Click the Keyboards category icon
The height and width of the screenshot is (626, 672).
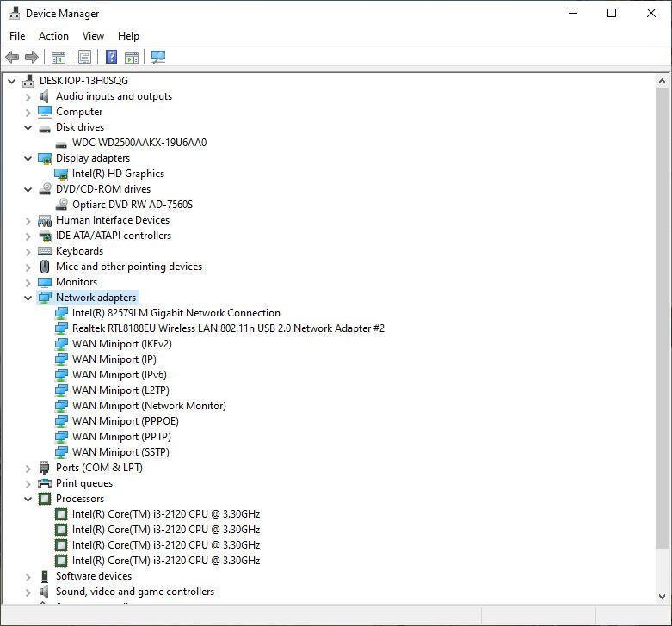click(x=45, y=251)
